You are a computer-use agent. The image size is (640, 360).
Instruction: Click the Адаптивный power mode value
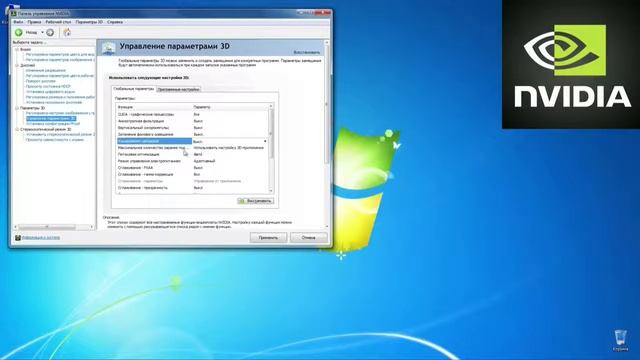[x=204, y=161]
